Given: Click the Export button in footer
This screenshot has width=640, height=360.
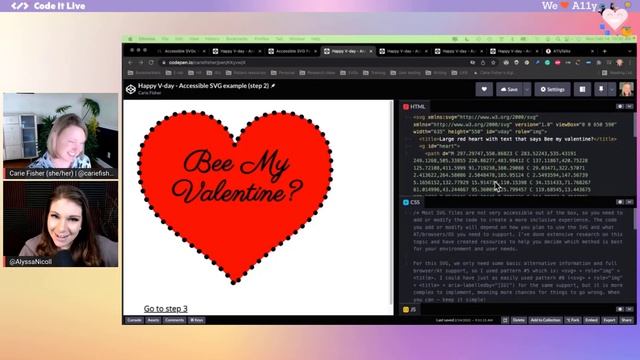Looking at the screenshot, I should (x=609, y=320).
